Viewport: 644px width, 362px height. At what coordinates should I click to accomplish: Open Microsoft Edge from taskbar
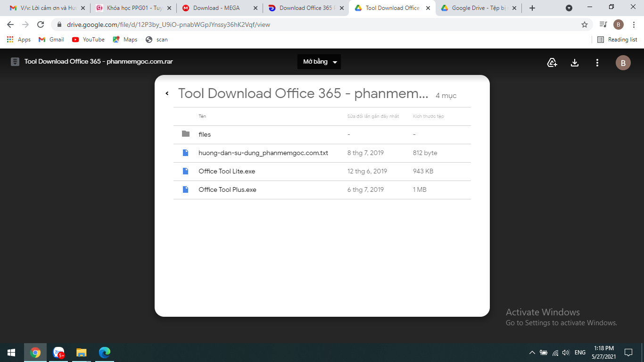click(104, 353)
